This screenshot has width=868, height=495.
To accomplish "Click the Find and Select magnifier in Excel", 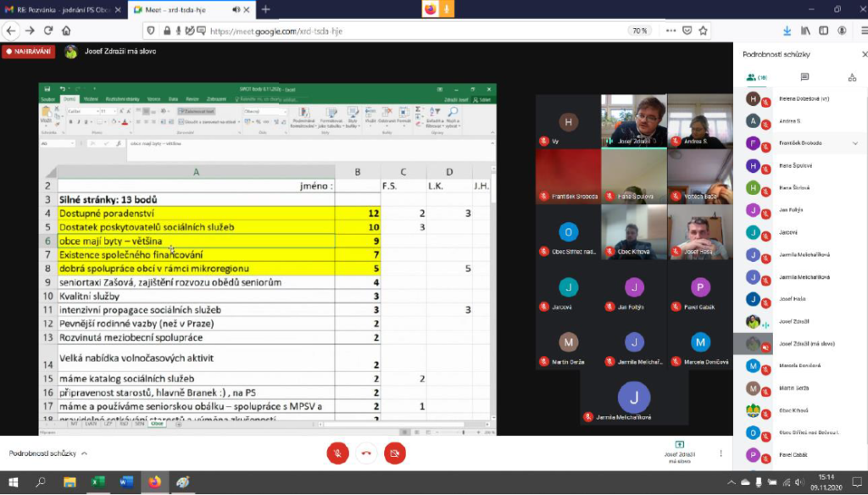I will pyautogui.click(x=453, y=113).
